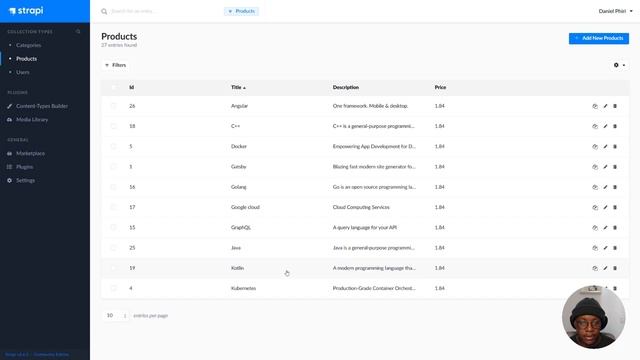
Task: Open the Products filter tag in search bar
Action: tap(241, 11)
